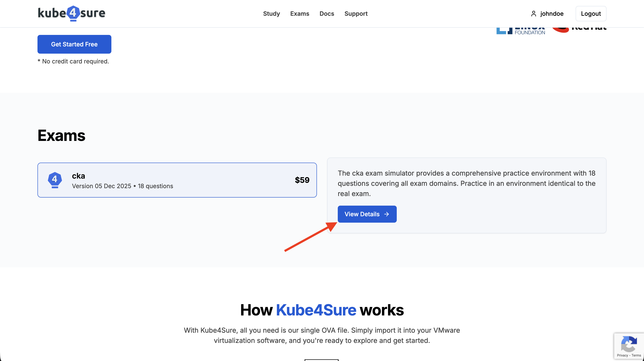The width and height of the screenshot is (644, 361).
Task: Select the cka exam card
Action: click(177, 180)
